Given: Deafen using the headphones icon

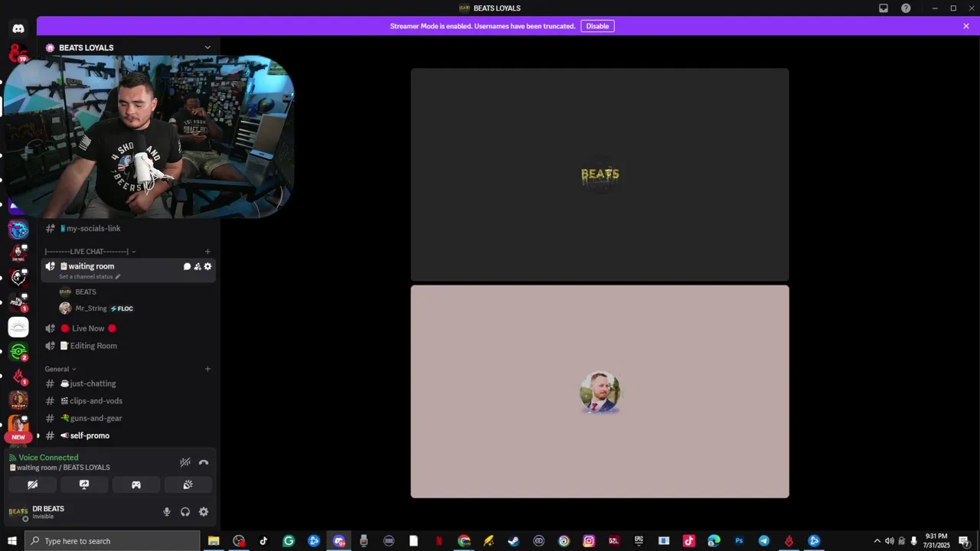Looking at the screenshot, I should [x=185, y=512].
